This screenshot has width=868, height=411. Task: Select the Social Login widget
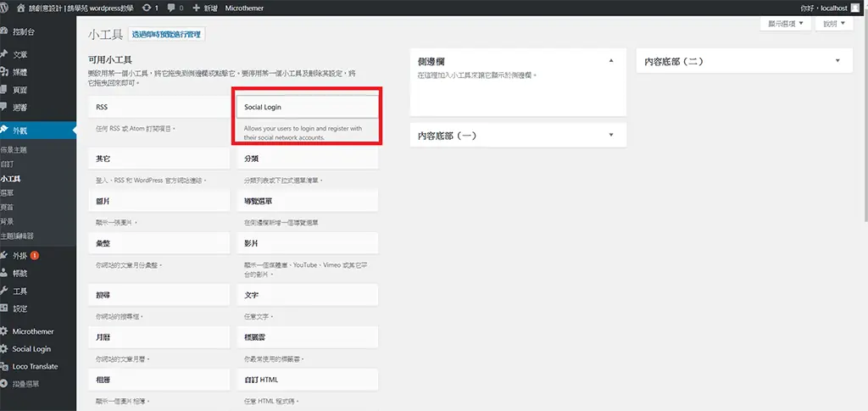tap(307, 107)
